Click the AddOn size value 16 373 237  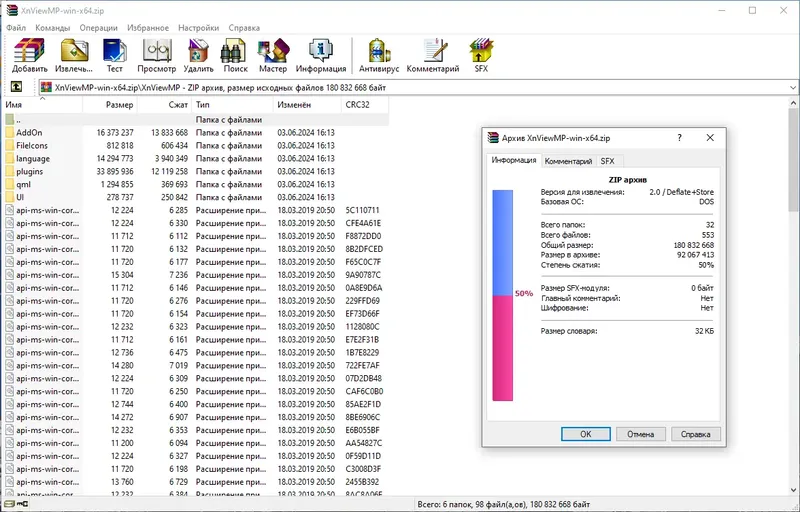click(115, 133)
